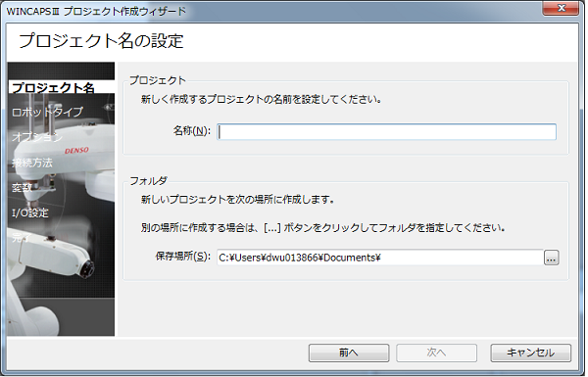
Task: Click the 名称(N) project name text field
Action: click(x=386, y=132)
